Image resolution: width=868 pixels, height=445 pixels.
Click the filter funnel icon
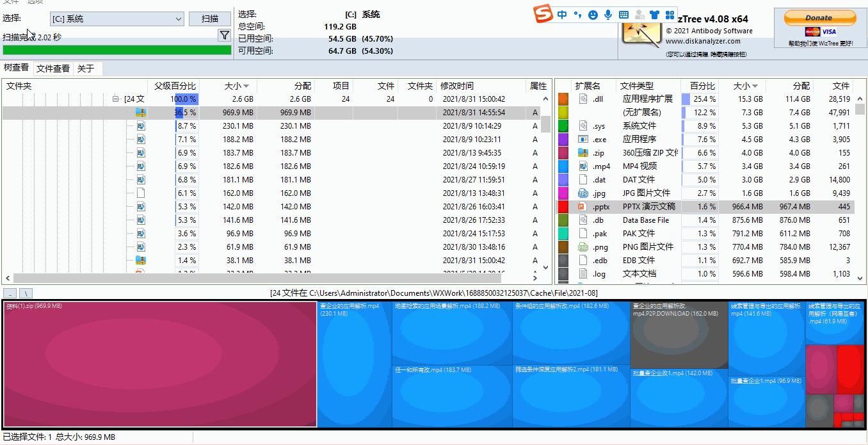click(x=224, y=35)
